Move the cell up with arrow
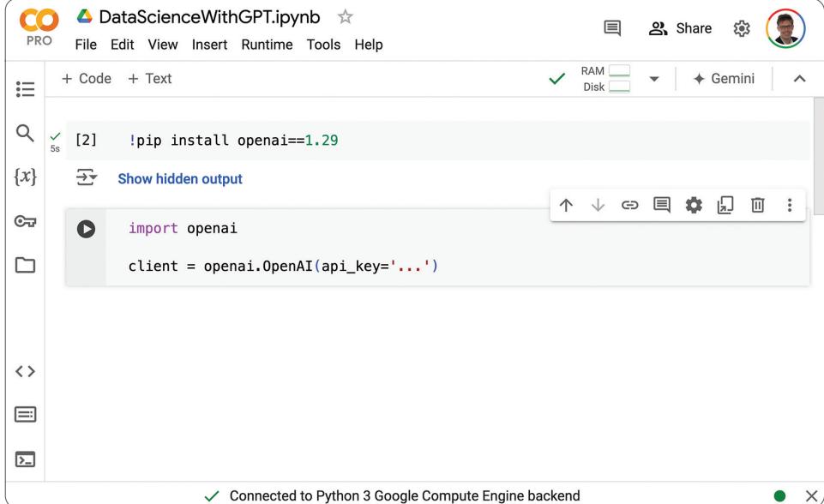824x504 pixels. tap(566, 206)
